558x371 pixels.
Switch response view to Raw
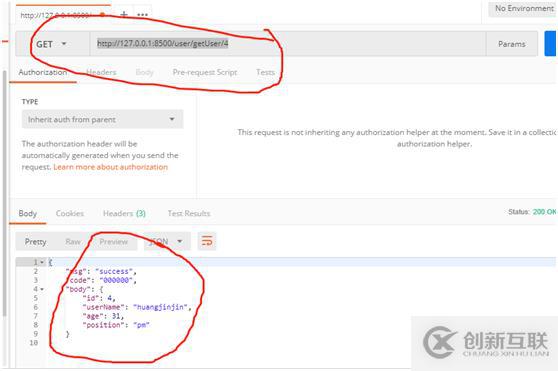point(73,242)
